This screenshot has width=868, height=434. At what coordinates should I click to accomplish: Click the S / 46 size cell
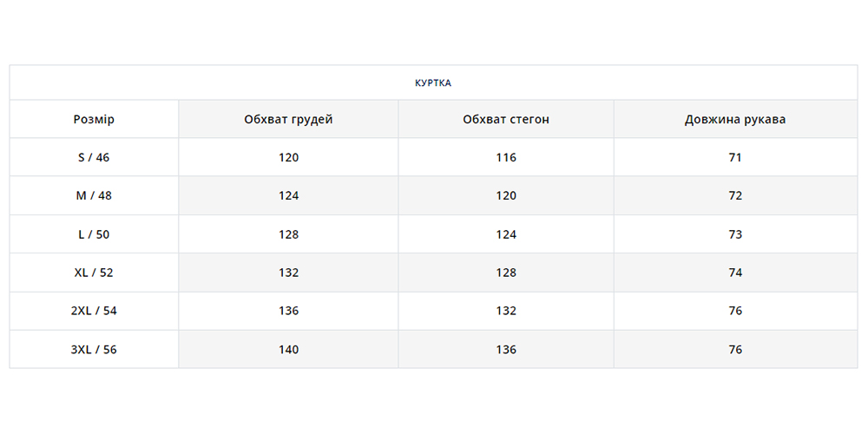tap(94, 158)
